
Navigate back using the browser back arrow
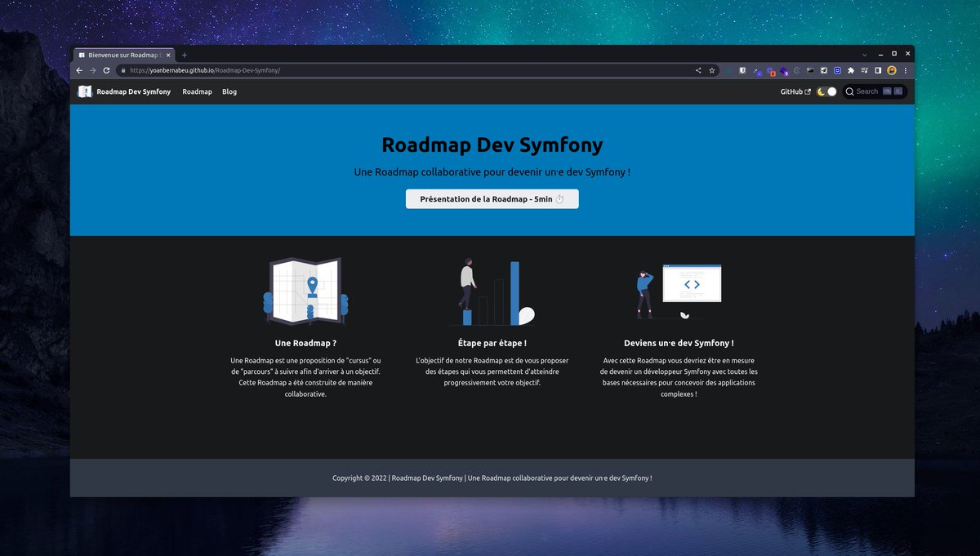78,70
